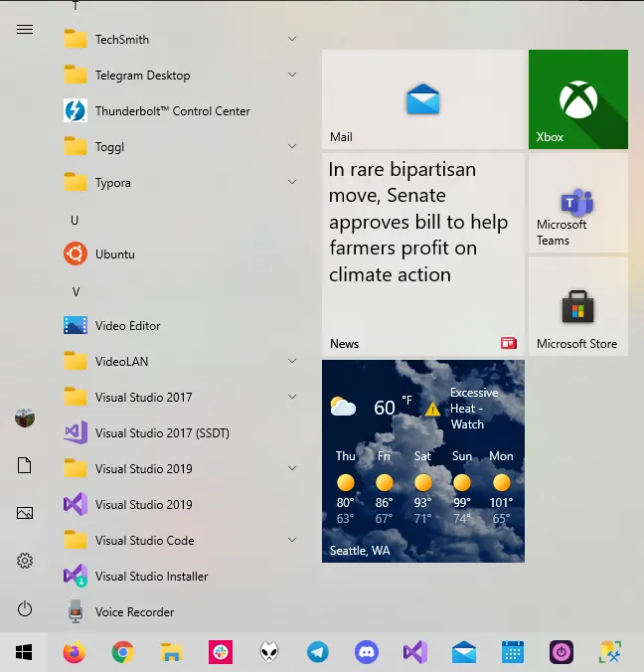The width and height of the screenshot is (644, 672).
Task: Expand the TechSmith folder
Action: pos(292,40)
